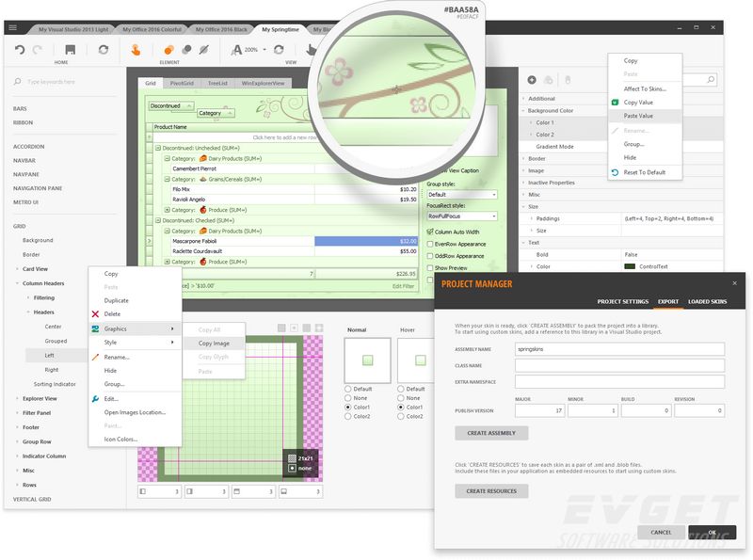
Task: Open the hamburger menu in the title bar
Action: click(x=13, y=28)
